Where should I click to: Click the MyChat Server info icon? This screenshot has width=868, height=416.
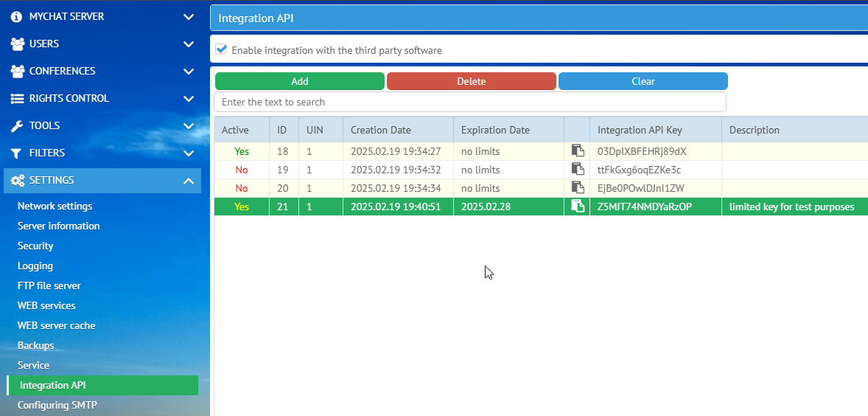[x=17, y=16]
